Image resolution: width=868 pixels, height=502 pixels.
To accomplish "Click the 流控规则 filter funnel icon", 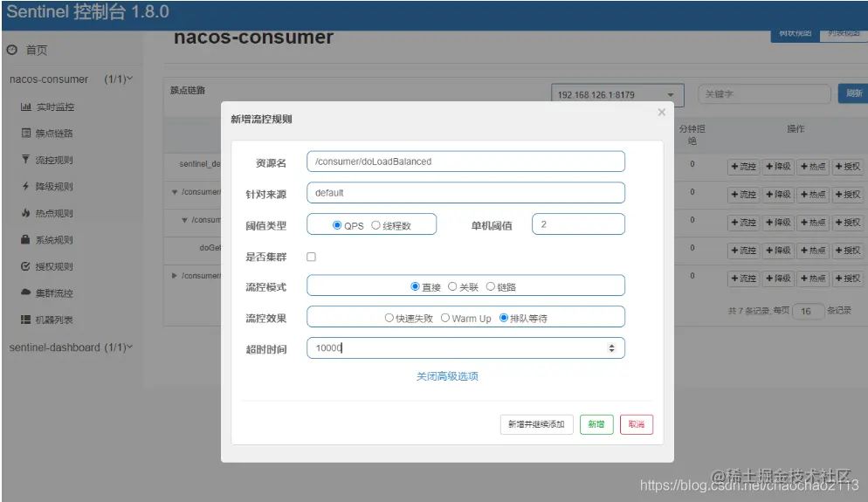I will (x=25, y=160).
